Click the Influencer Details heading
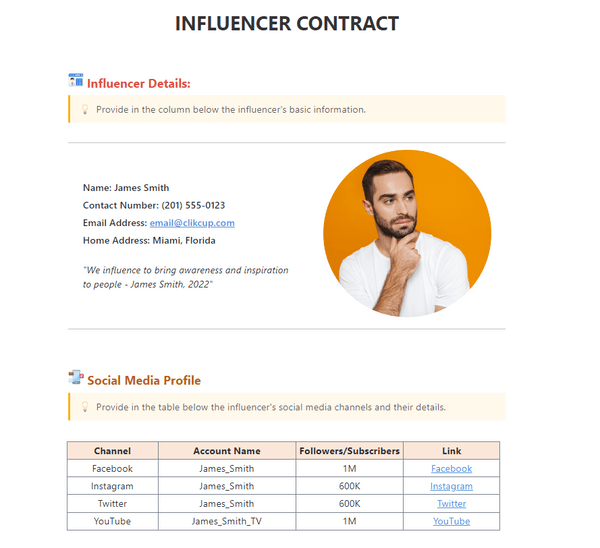Image resolution: width=600 pixels, height=548 pixels. [x=139, y=83]
